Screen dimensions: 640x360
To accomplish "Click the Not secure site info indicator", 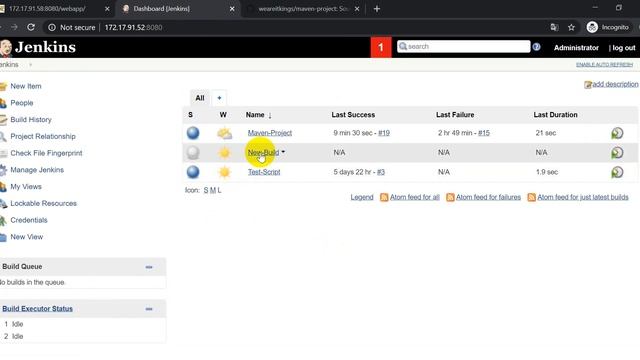I will (x=71, y=27).
